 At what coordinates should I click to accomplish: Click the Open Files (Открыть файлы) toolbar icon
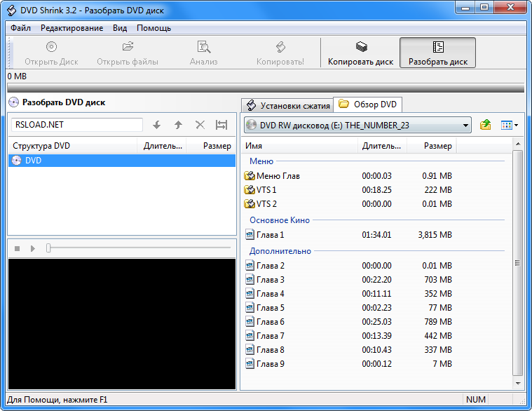[128, 46]
